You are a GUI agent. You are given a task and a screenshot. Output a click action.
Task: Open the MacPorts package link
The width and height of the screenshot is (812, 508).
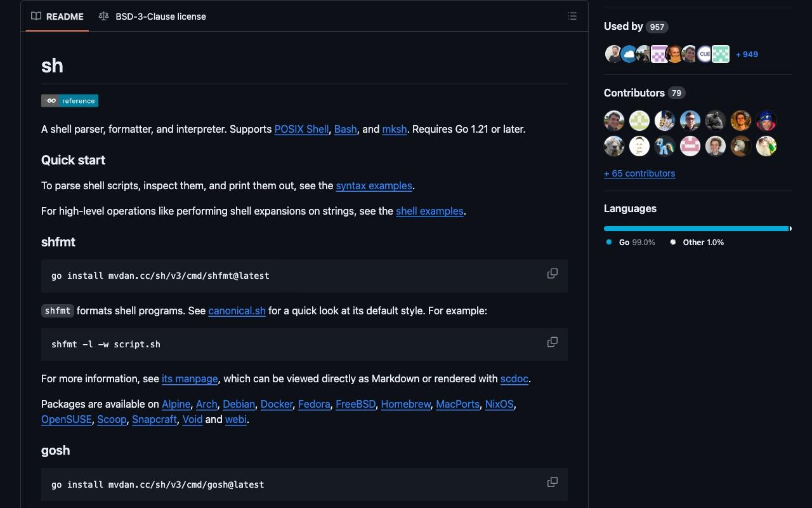coord(457,404)
